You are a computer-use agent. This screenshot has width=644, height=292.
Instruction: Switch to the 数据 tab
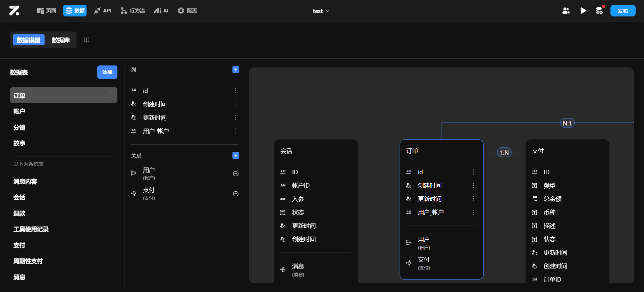pos(75,11)
